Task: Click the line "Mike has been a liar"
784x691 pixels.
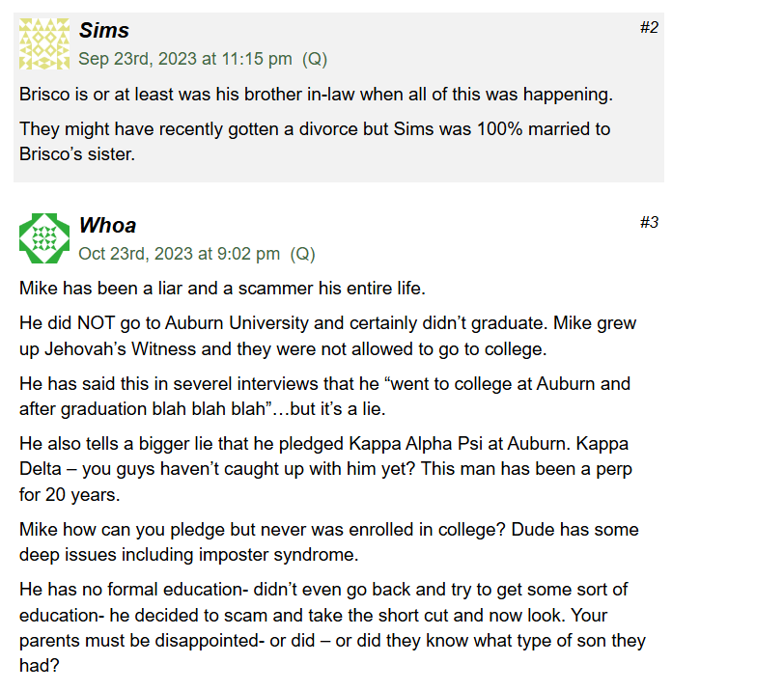Action: [x=222, y=289]
